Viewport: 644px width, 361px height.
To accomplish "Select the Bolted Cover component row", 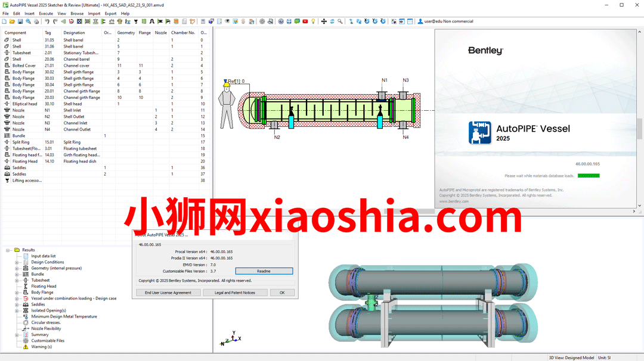I will 105,66.
